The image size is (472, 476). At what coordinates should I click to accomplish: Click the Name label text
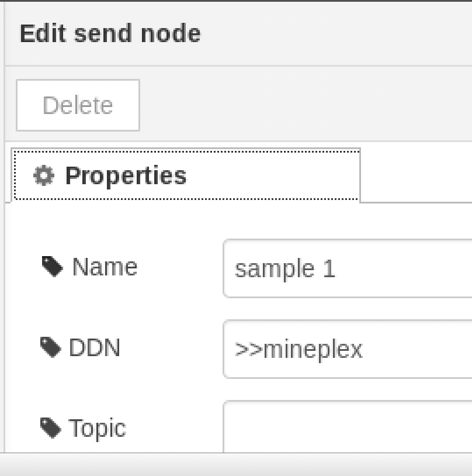(105, 267)
